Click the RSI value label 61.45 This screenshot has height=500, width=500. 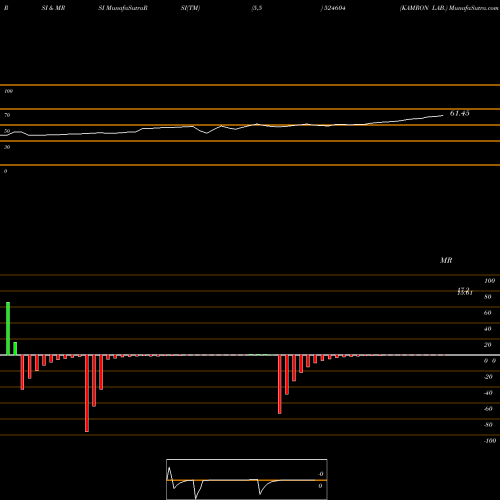click(459, 113)
